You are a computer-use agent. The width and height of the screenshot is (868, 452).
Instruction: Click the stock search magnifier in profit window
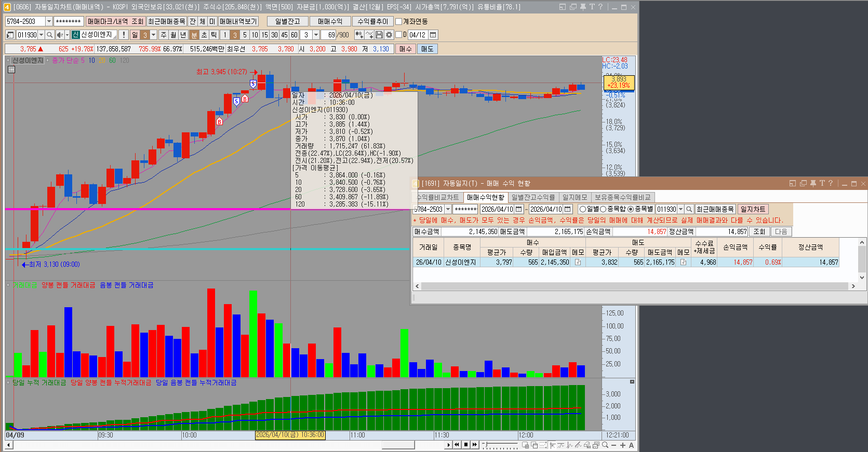click(689, 209)
